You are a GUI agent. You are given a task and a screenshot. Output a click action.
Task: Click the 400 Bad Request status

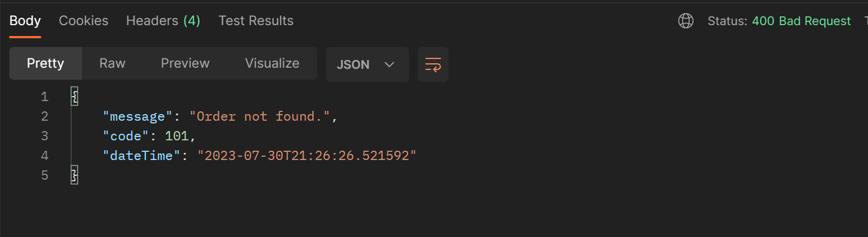point(801,21)
